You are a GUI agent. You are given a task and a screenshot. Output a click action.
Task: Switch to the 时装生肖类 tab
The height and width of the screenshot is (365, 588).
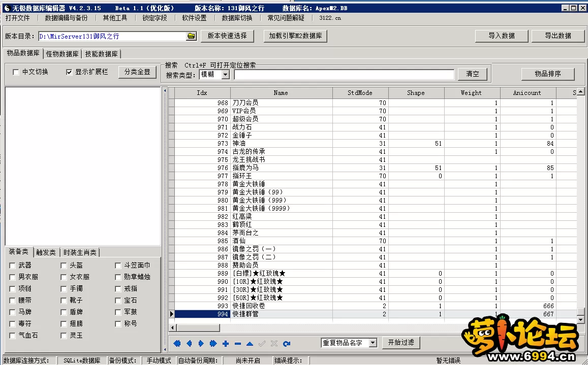[80, 253]
